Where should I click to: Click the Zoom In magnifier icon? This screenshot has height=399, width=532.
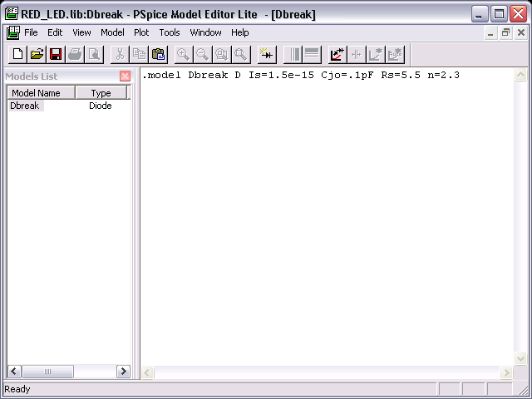[184, 54]
